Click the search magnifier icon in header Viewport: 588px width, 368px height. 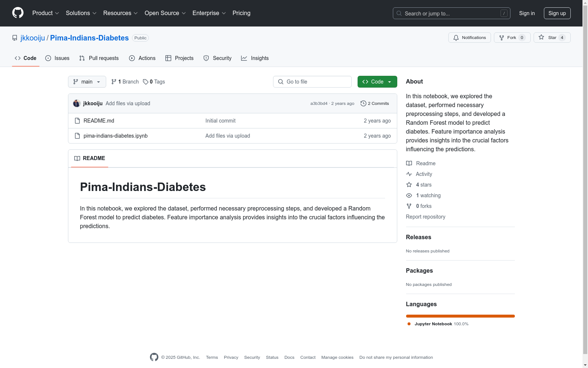pyautogui.click(x=399, y=13)
